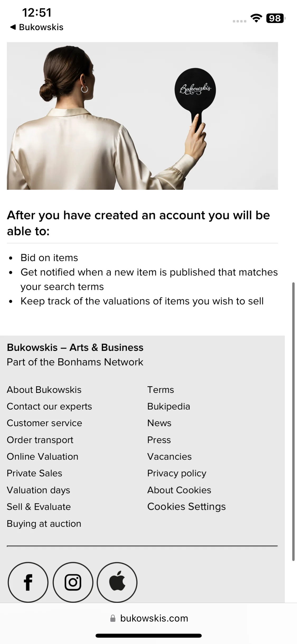The height and width of the screenshot is (644, 297).
Task: Tap the Bukowskis paddle hero image
Action: 142,116
